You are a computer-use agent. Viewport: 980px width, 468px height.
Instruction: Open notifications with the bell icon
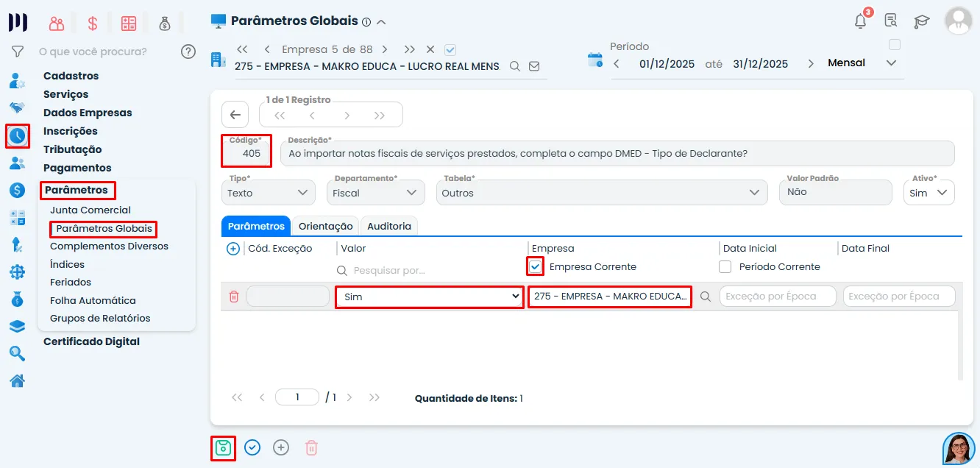859,21
